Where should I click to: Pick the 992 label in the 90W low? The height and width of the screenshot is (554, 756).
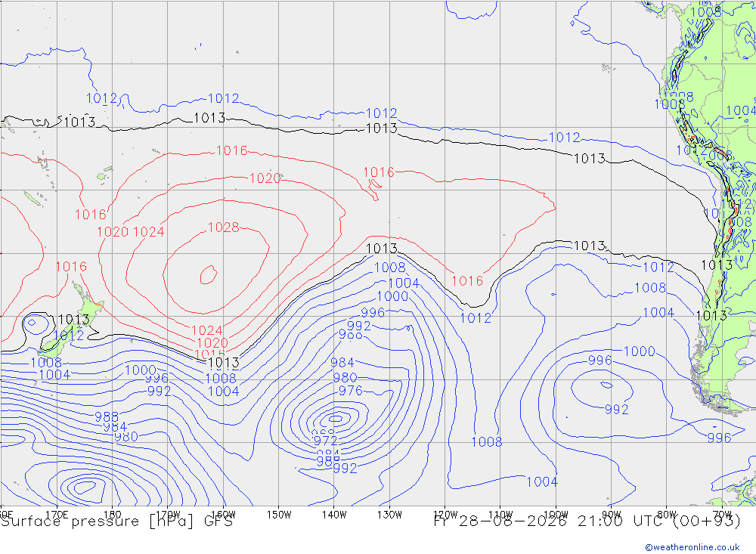[617, 410]
